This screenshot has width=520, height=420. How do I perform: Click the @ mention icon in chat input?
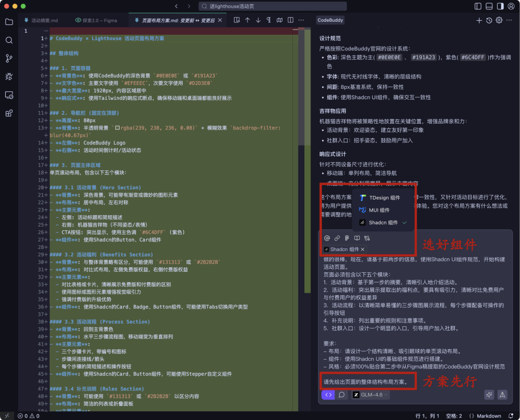(x=328, y=238)
